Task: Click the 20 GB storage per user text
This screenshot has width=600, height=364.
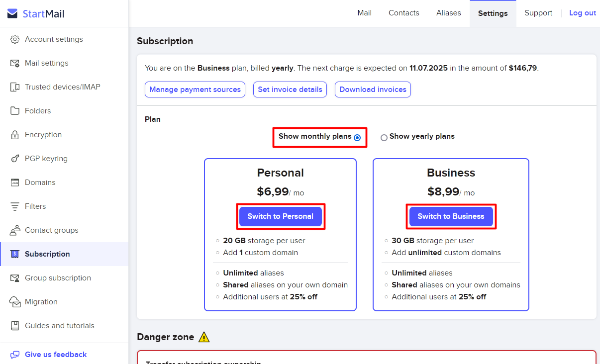Action: click(264, 241)
